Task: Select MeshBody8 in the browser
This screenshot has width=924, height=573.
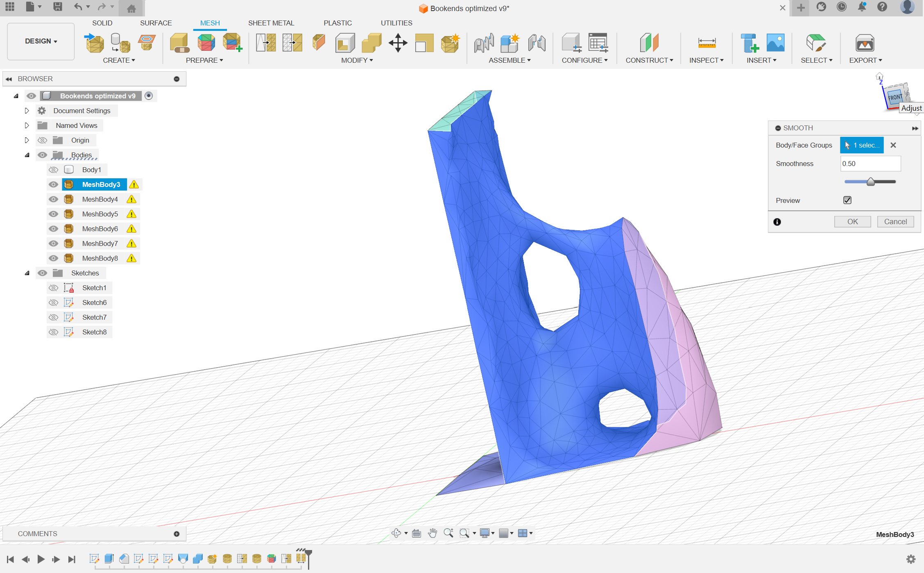Action: [x=100, y=258]
